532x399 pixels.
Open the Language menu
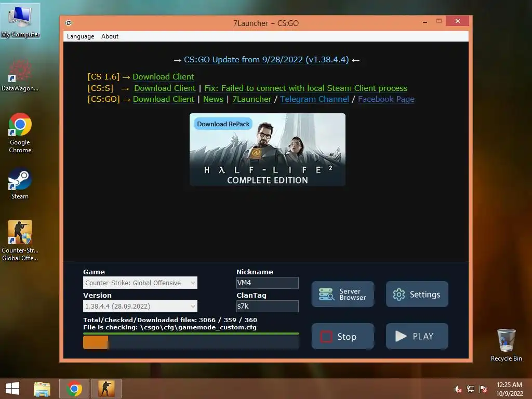[81, 36]
